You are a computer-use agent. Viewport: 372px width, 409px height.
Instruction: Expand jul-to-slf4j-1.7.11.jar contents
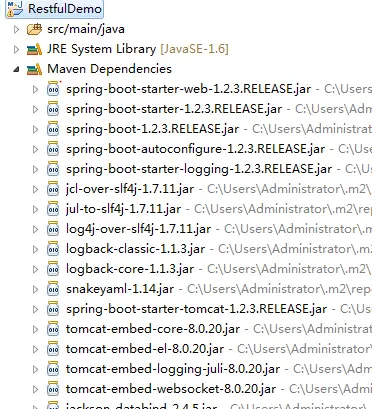point(35,209)
